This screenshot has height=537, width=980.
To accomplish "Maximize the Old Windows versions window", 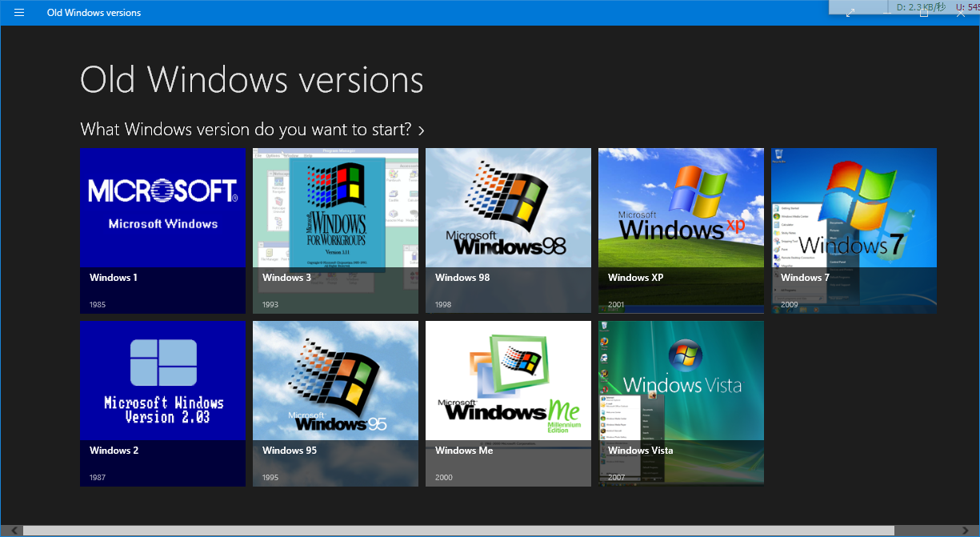I will pos(924,13).
